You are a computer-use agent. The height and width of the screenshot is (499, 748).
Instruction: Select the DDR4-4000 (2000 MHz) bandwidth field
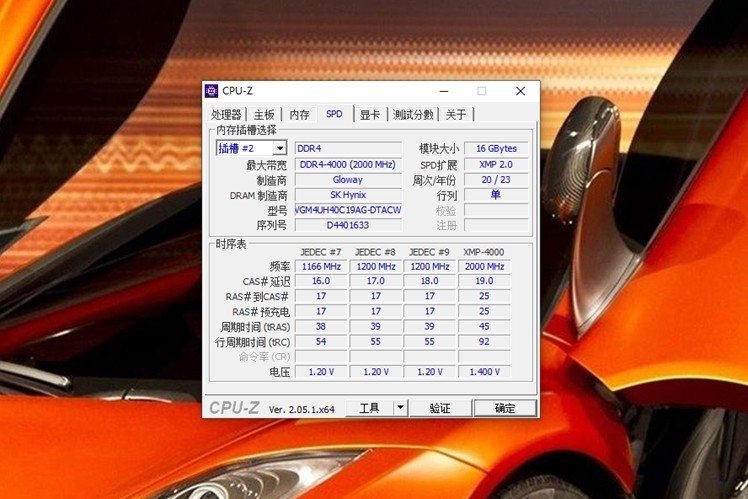348,165
